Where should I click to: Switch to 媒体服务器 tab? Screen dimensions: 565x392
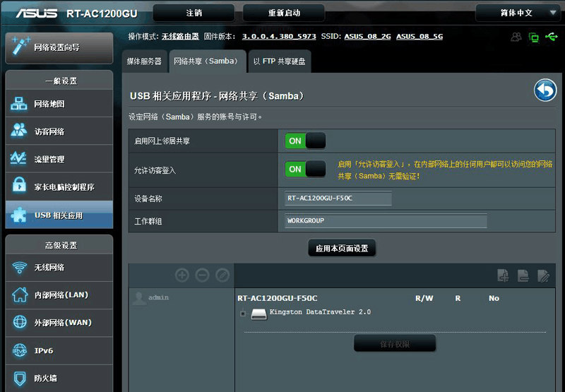pos(144,61)
